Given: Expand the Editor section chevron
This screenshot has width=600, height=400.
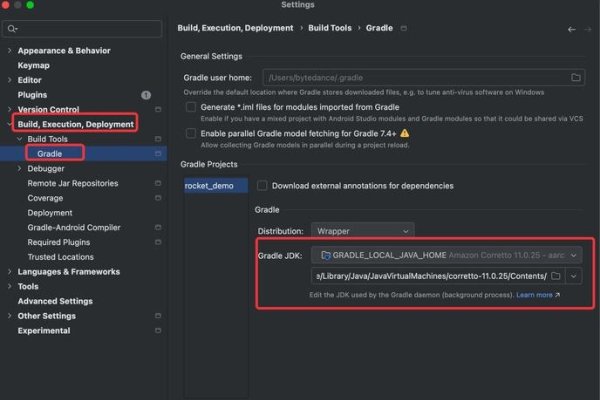Looking at the screenshot, I should [x=10, y=80].
